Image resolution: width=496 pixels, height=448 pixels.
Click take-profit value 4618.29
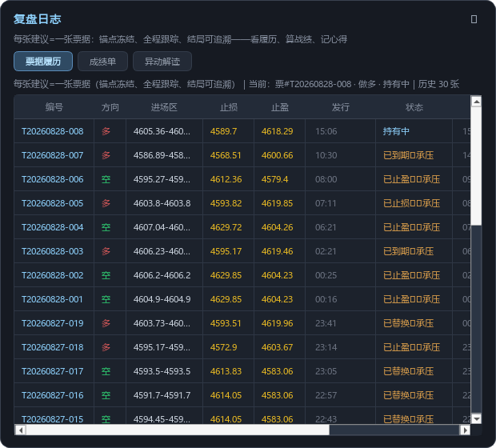pyautogui.click(x=277, y=131)
